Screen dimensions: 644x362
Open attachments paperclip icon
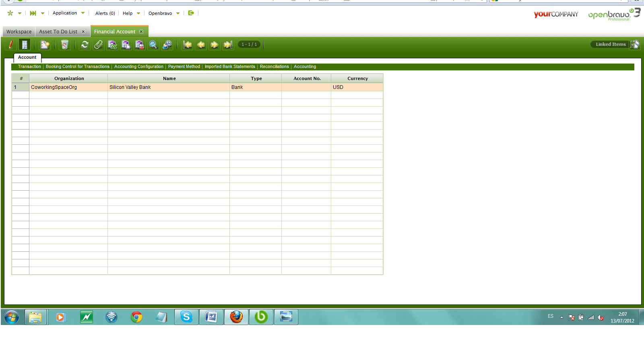[x=98, y=45]
